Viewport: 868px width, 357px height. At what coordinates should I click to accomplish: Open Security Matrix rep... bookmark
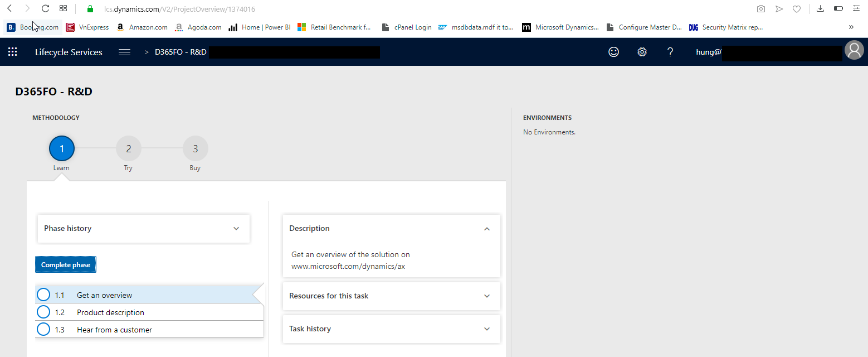click(726, 27)
